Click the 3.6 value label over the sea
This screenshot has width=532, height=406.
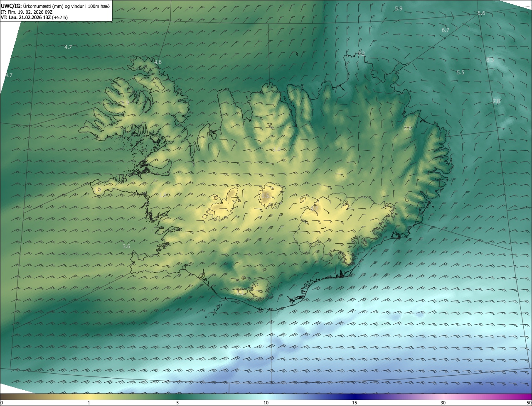126,246
